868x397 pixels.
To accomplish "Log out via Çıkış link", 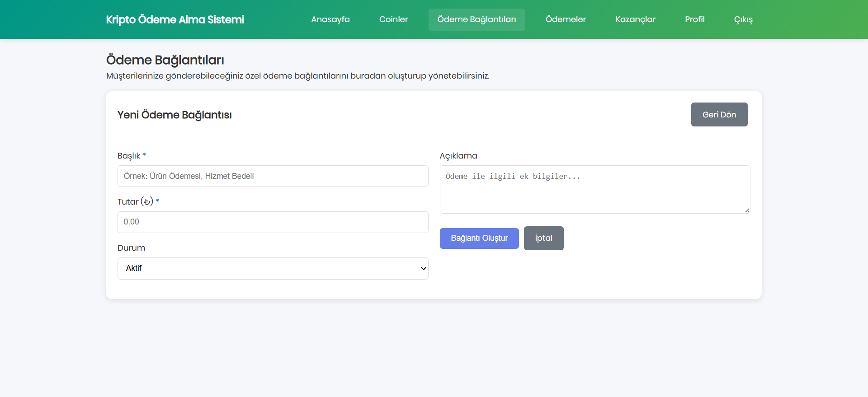I will pos(743,19).
